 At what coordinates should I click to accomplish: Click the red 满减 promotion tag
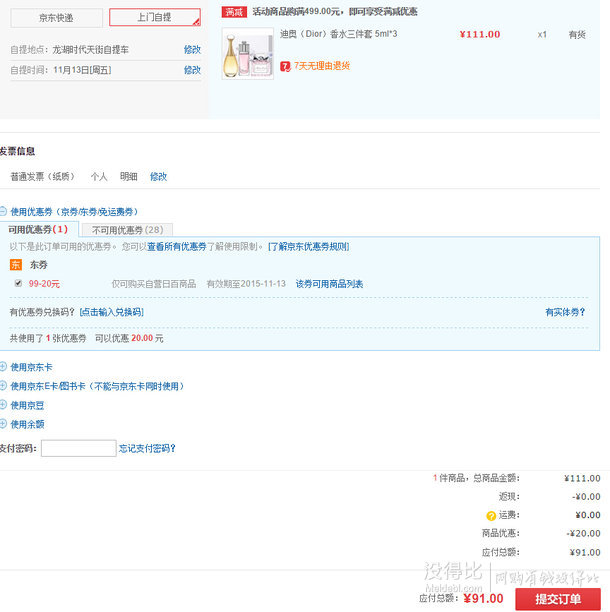[x=234, y=12]
